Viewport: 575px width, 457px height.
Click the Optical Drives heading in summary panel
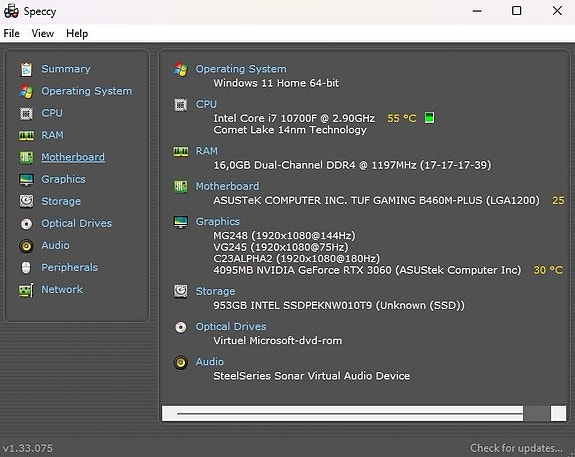click(x=231, y=326)
